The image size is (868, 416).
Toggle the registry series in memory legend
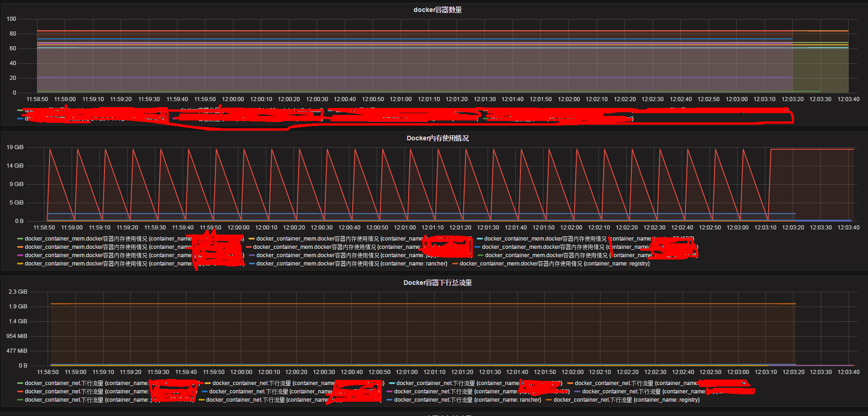click(555, 264)
